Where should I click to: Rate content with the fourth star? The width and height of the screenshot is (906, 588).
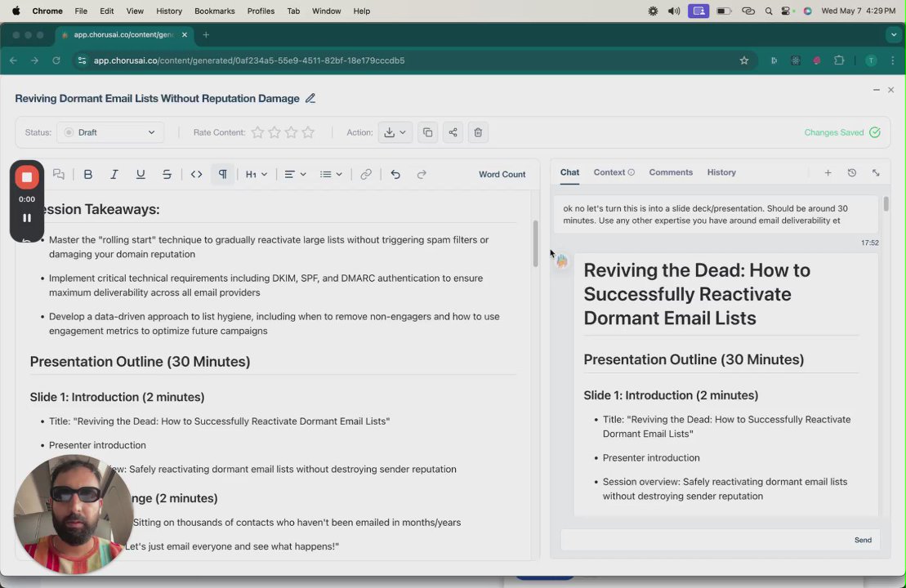[x=308, y=132]
